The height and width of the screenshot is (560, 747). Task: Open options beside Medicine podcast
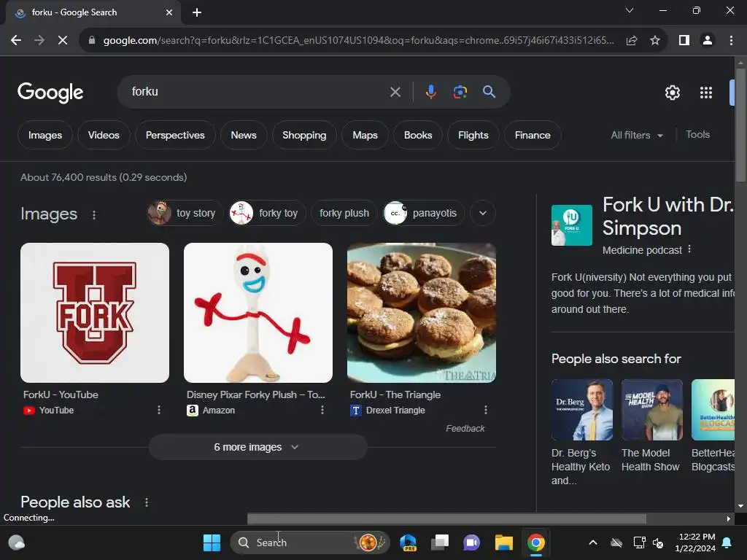[689, 249]
